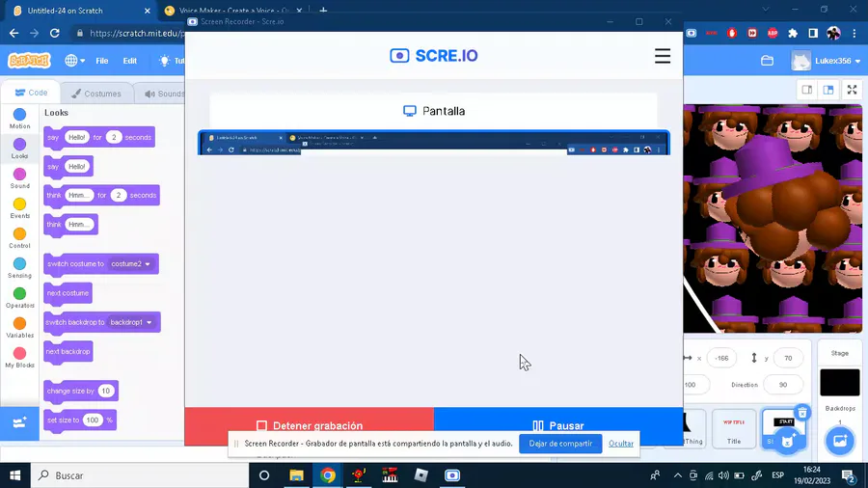Image resolution: width=868 pixels, height=488 pixels.
Task: Open the Chrome tab search chevron
Action: coord(766,10)
